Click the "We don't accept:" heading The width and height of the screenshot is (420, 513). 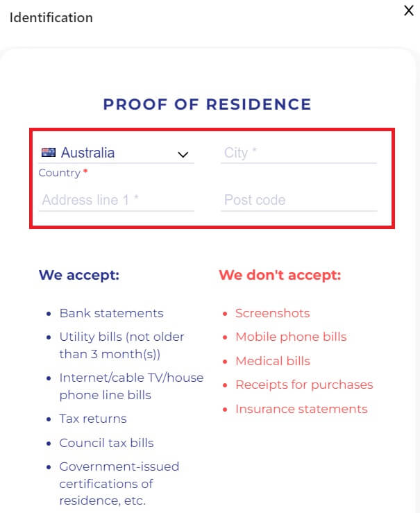[280, 275]
